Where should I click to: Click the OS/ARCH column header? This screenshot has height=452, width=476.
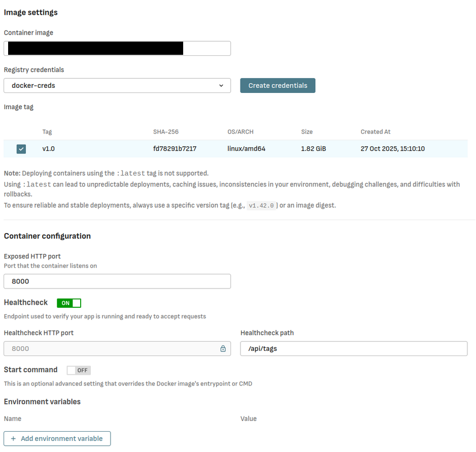[x=240, y=132]
